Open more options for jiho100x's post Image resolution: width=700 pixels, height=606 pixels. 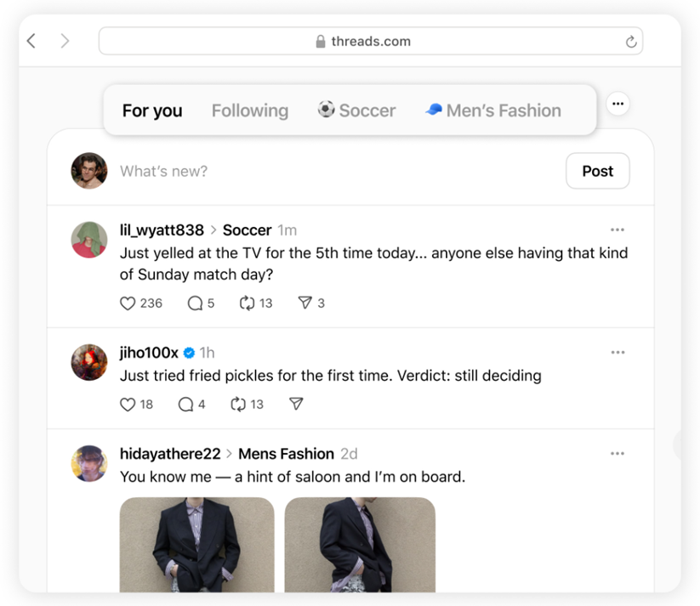click(x=617, y=353)
